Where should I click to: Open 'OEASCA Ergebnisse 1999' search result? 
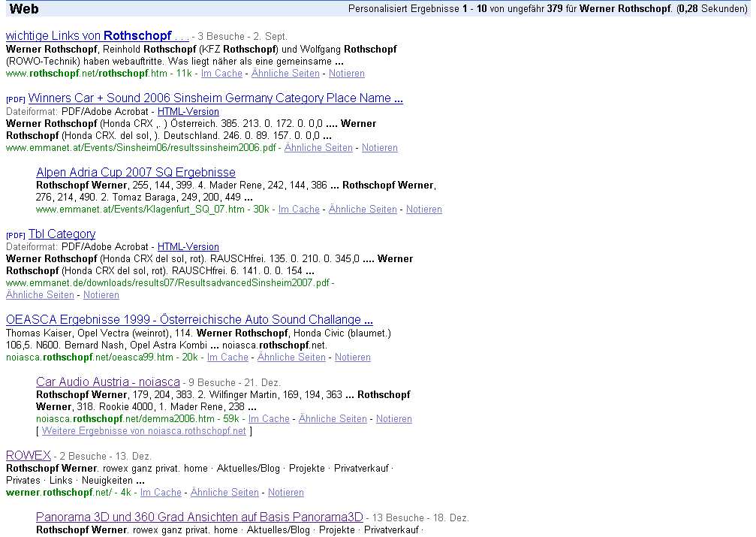tap(189, 320)
